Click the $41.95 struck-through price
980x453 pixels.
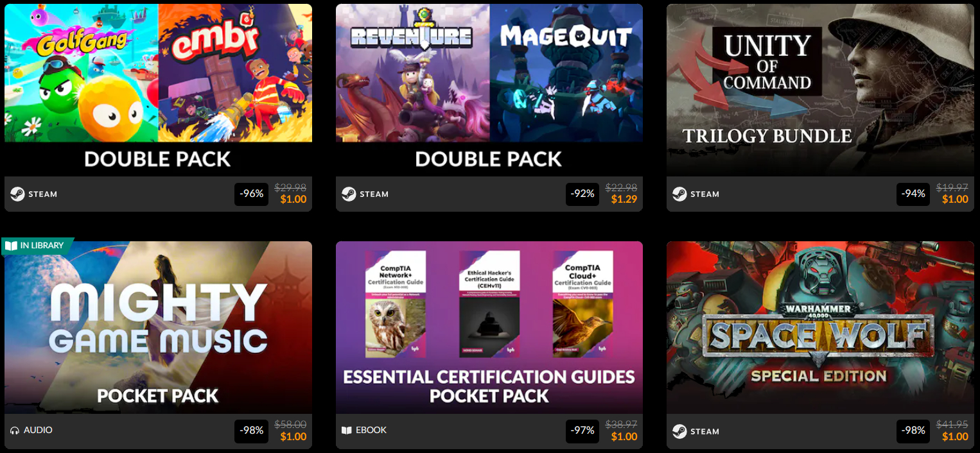pos(952,425)
